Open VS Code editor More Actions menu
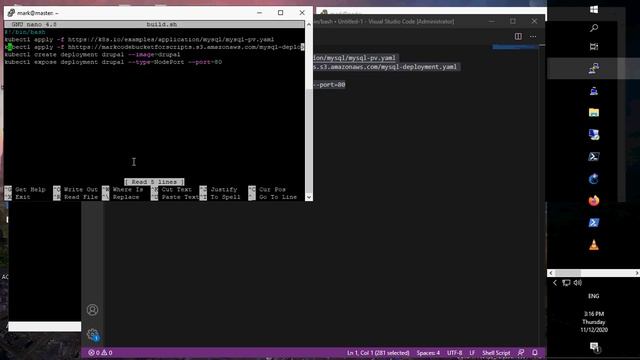Viewport: 640px width, 360px height. 533,36
